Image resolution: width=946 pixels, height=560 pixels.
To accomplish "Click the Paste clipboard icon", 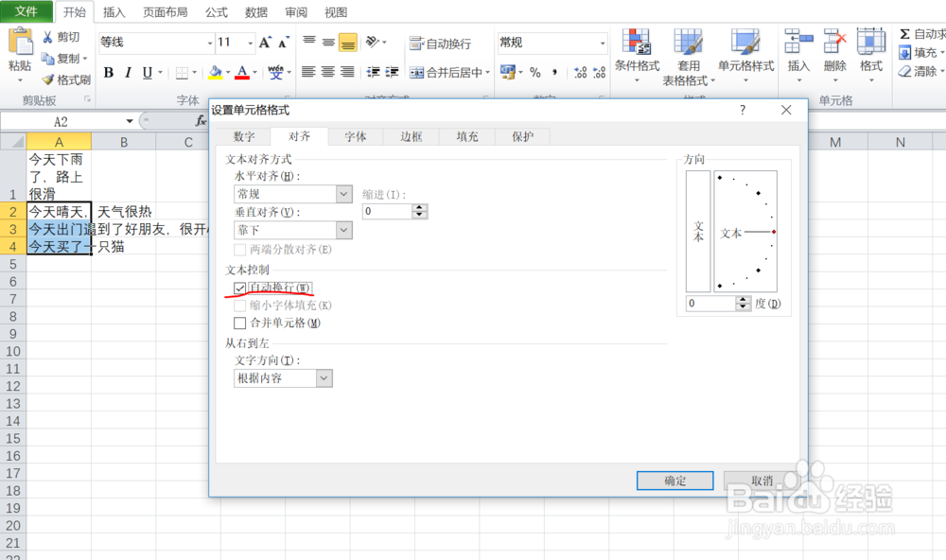I will (21, 42).
